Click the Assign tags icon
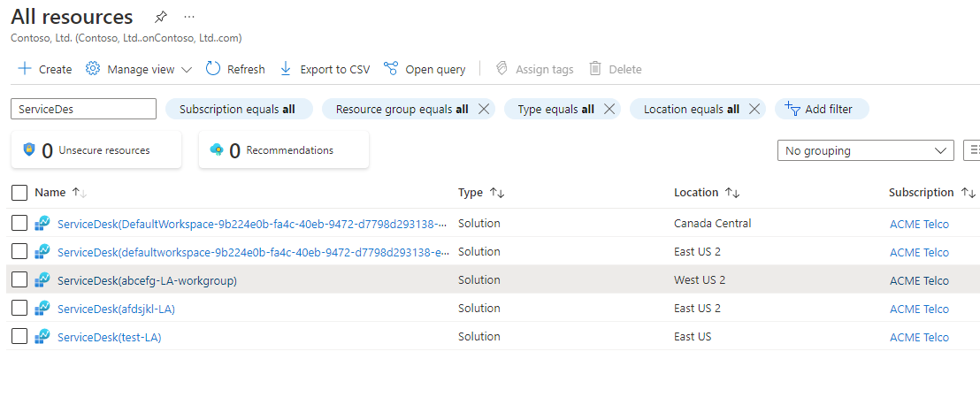 [x=501, y=69]
